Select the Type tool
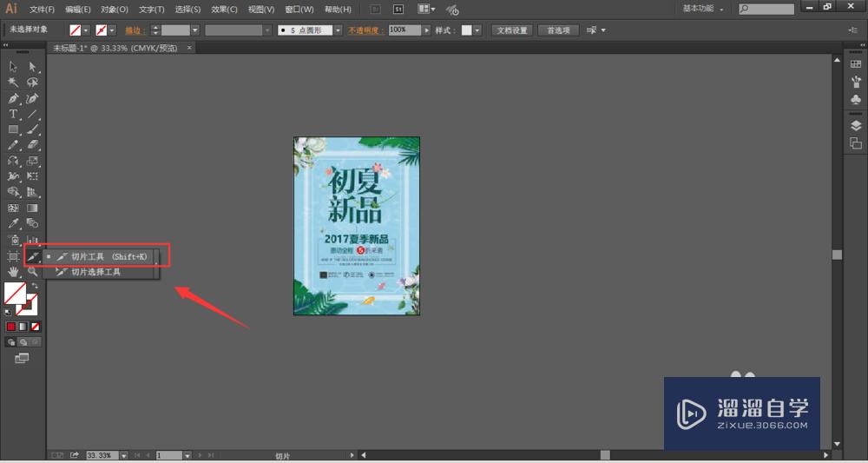 coord(13,114)
